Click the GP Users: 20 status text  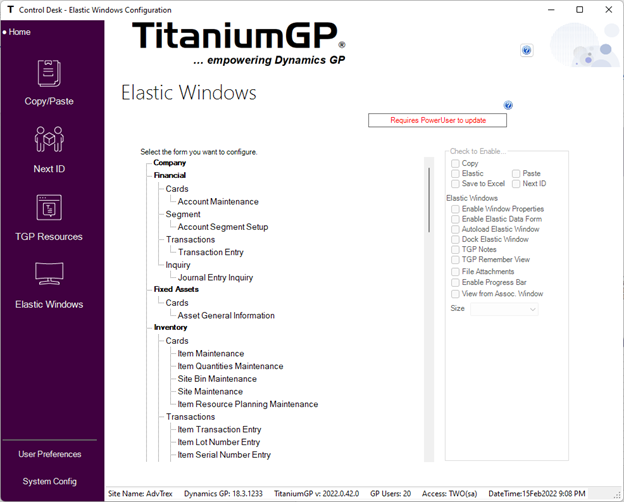click(x=390, y=494)
